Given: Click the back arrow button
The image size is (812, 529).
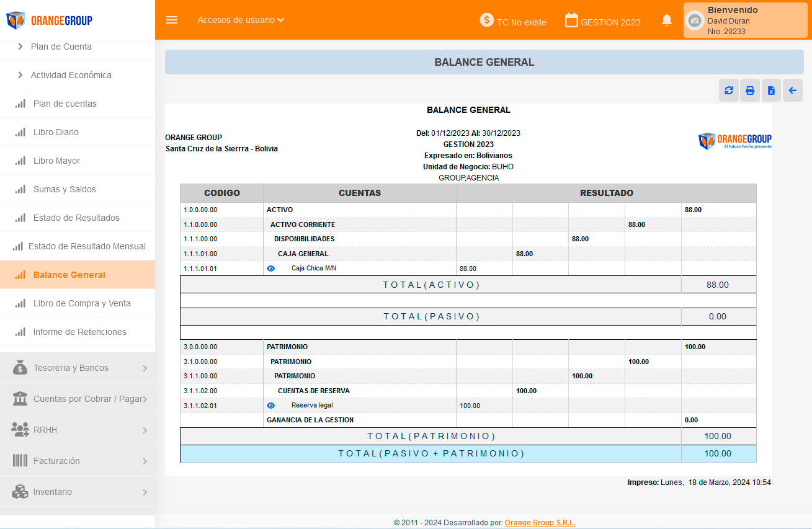Looking at the screenshot, I should [792, 91].
